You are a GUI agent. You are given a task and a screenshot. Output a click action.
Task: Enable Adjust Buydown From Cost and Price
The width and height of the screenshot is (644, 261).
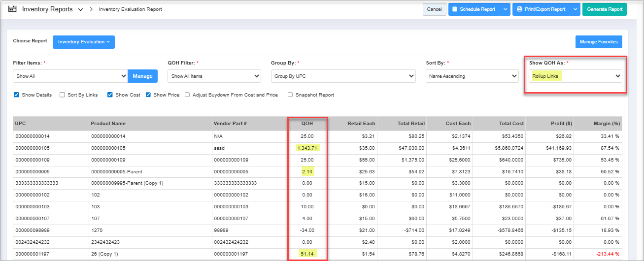[188, 95]
